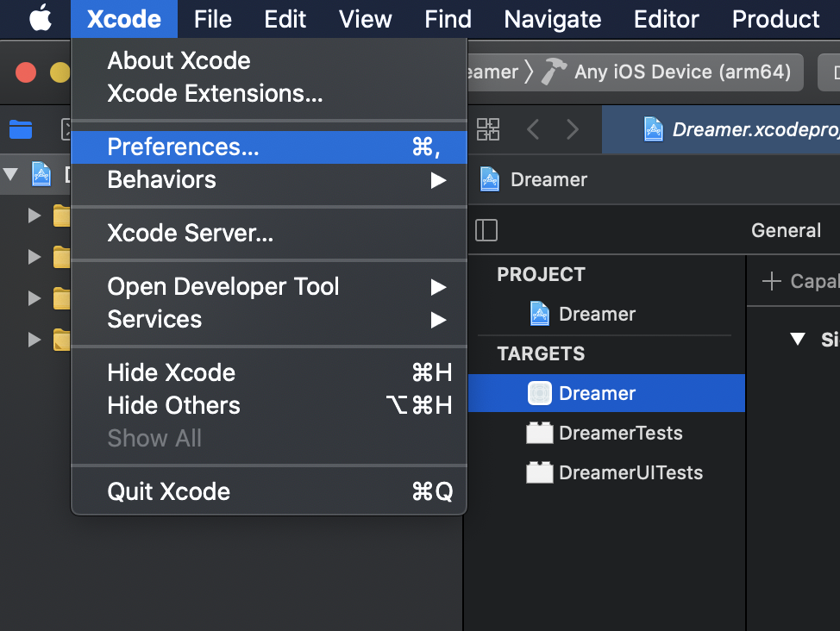Select Xcode Server… menu entry
This screenshot has height=631, width=840.
click(269, 233)
